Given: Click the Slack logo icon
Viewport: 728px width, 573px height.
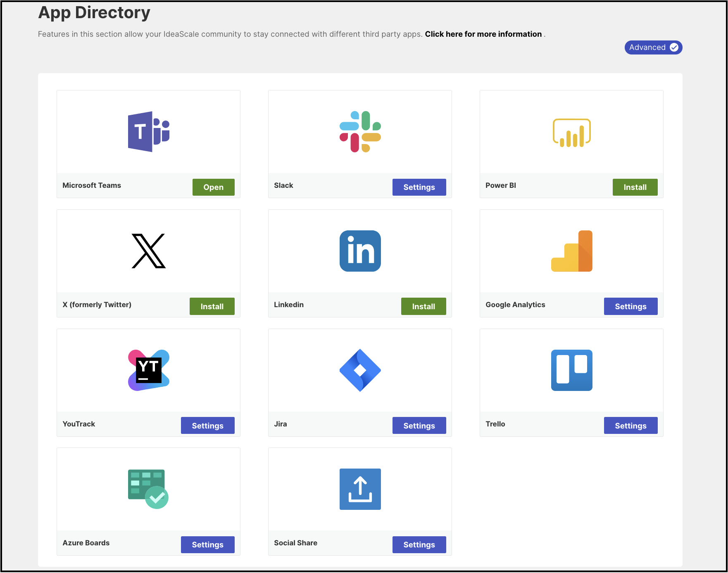Looking at the screenshot, I should pyautogui.click(x=360, y=132).
